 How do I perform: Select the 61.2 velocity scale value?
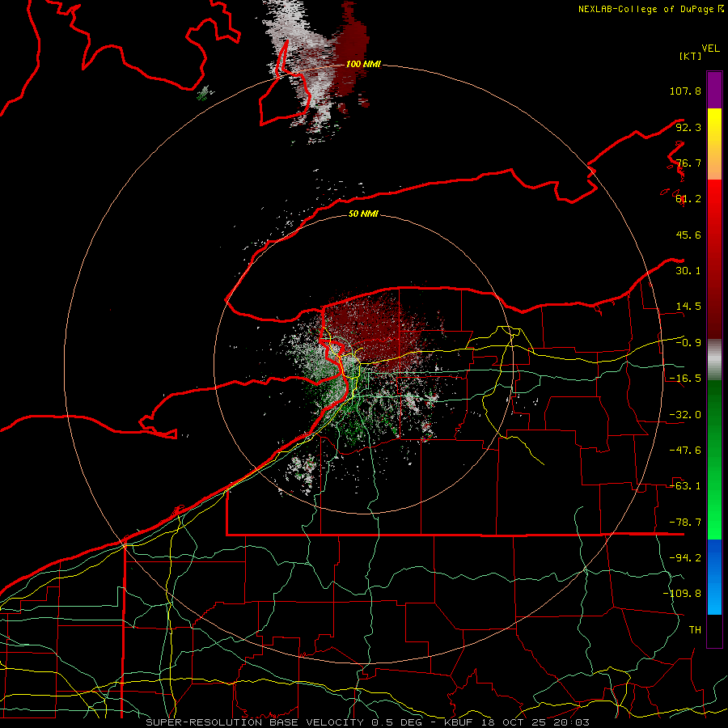pos(688,199)
